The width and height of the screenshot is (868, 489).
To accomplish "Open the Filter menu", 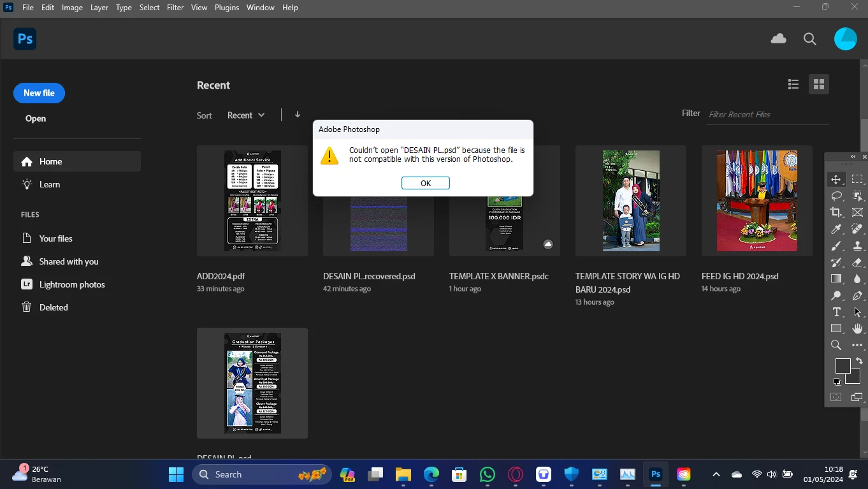I will (175, 8).
